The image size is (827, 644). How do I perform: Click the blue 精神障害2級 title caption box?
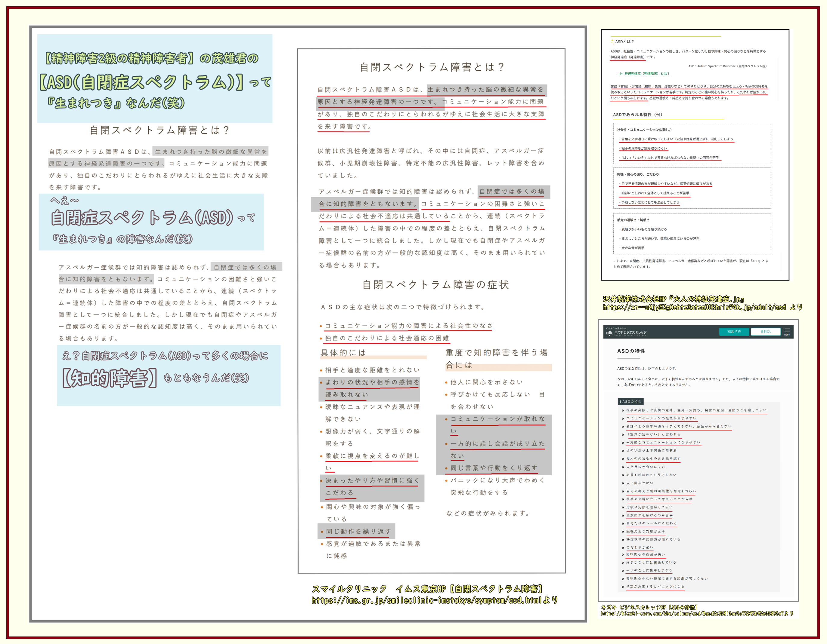154,78
